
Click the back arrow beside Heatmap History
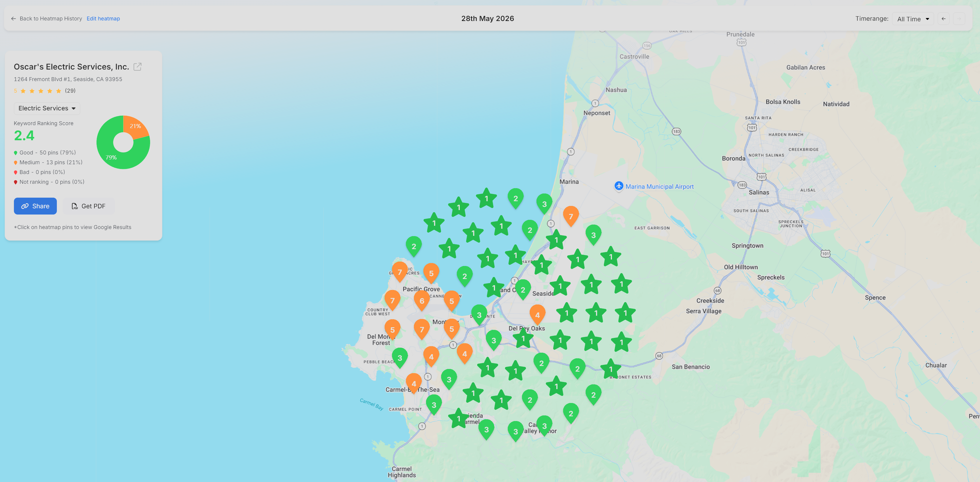[x=13, y=19]
